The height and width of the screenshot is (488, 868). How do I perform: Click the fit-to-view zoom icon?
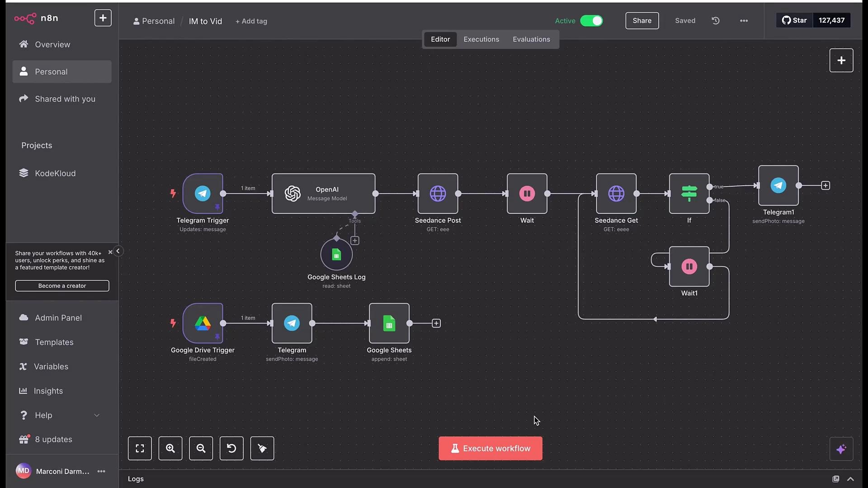[x=140, y=448]
